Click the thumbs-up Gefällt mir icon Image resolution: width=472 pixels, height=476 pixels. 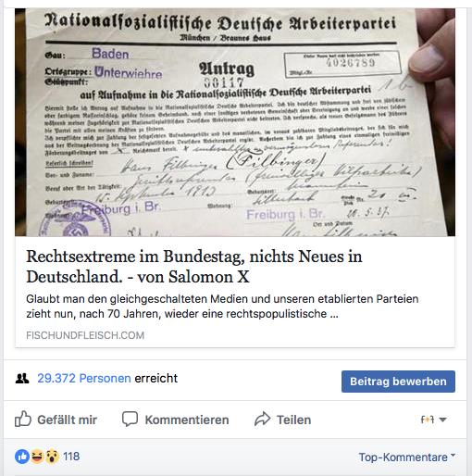(x=23, y=419)
